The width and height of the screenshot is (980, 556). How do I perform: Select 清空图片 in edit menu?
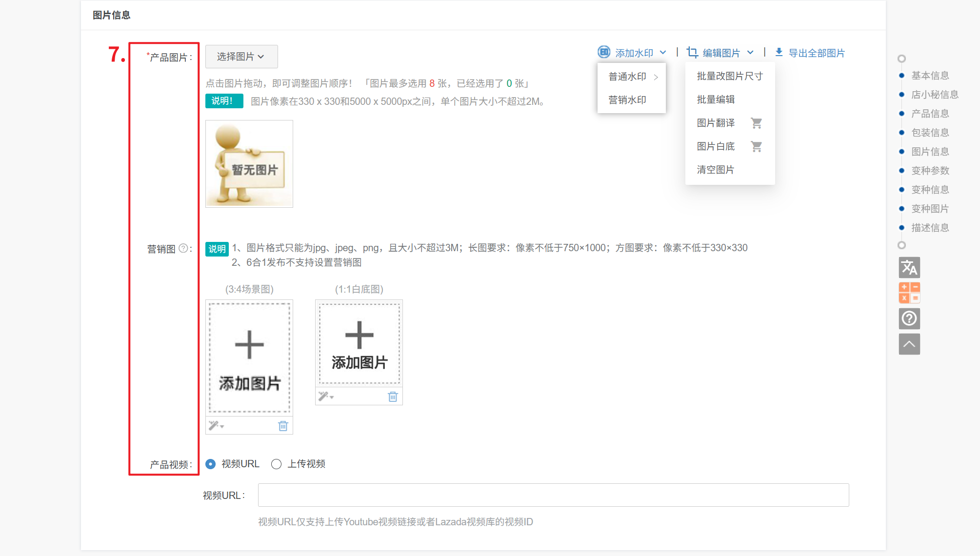click(x=715, y=170)
